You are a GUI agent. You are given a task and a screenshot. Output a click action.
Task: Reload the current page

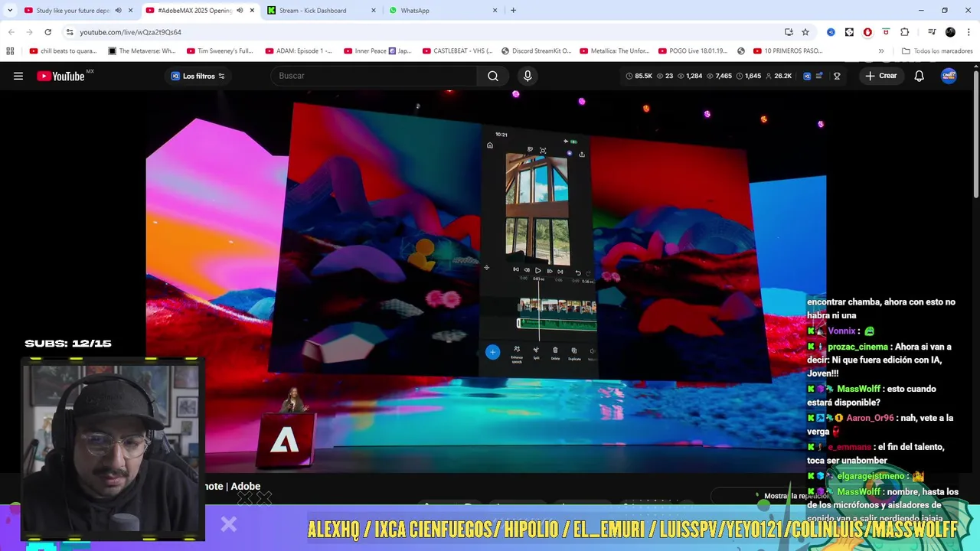pos(47,32)
